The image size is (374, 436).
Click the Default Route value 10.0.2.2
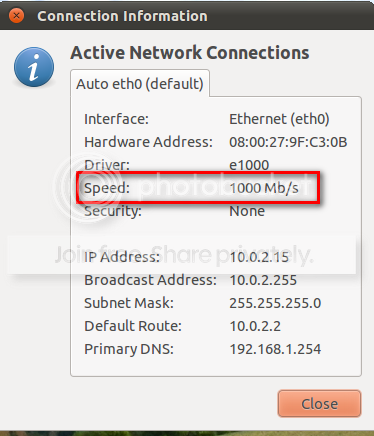point(255,326)
